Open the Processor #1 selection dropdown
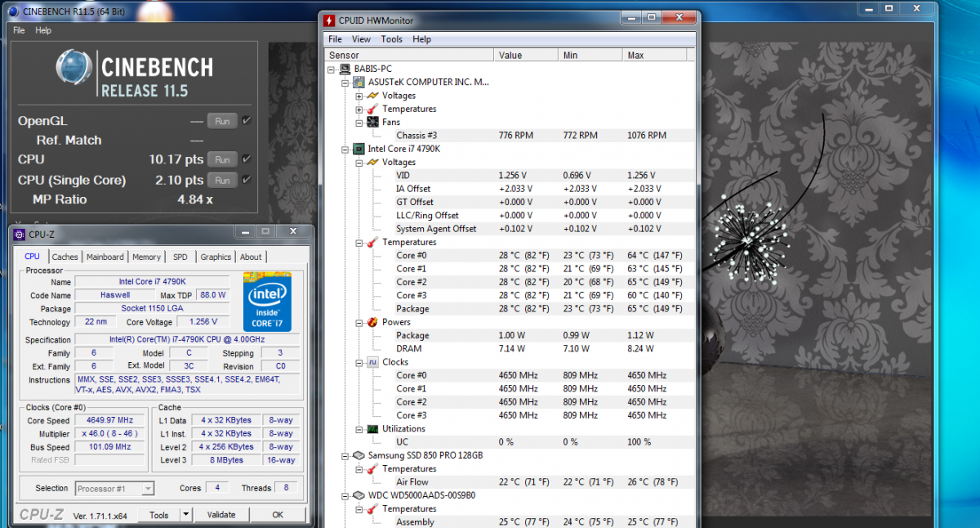 pos(148,489)
